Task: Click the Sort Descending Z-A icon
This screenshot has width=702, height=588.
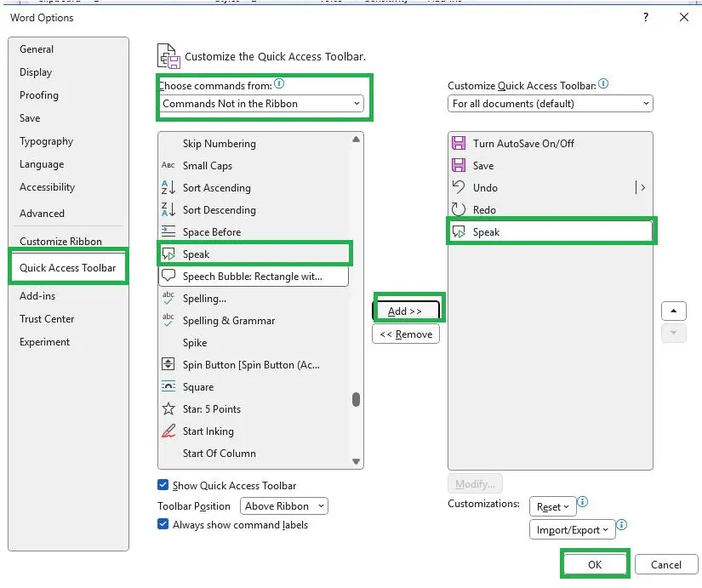Action: (x=168, y=209)
